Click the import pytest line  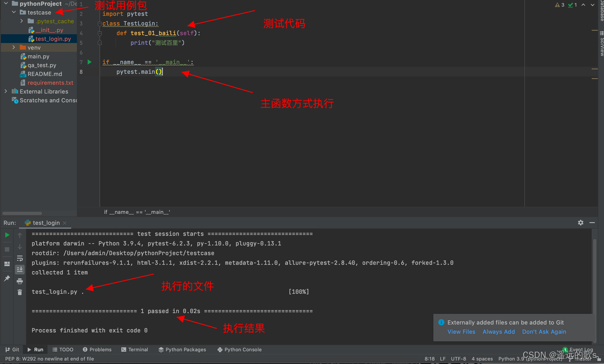click(125, 14)
